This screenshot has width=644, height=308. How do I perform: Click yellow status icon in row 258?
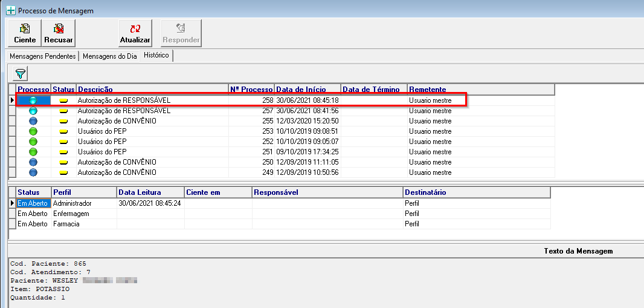63,100
